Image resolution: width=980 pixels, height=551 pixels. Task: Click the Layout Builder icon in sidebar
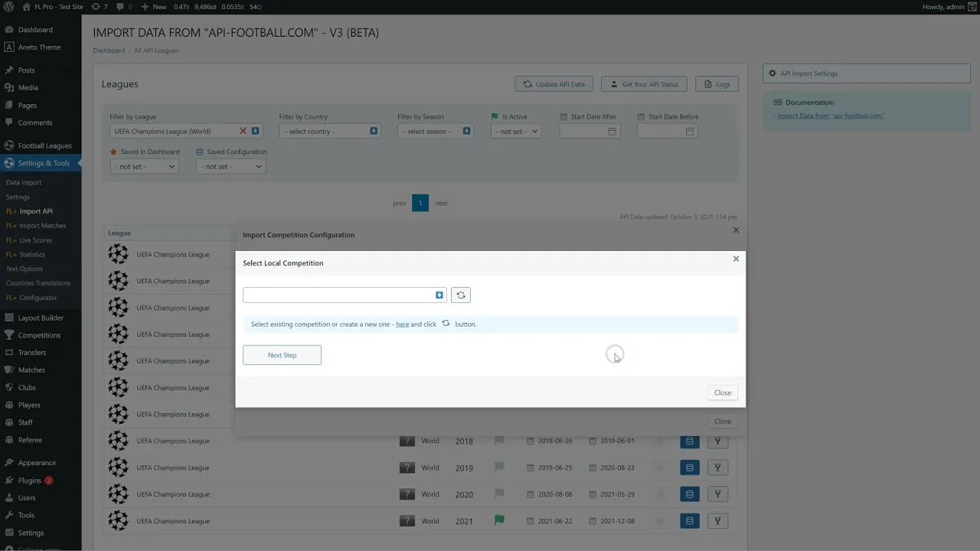9,318
